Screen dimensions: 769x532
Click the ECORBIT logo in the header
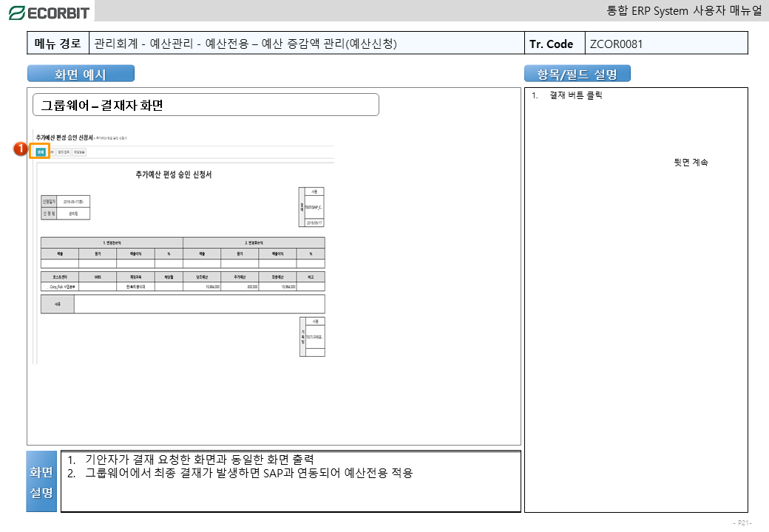49,12
